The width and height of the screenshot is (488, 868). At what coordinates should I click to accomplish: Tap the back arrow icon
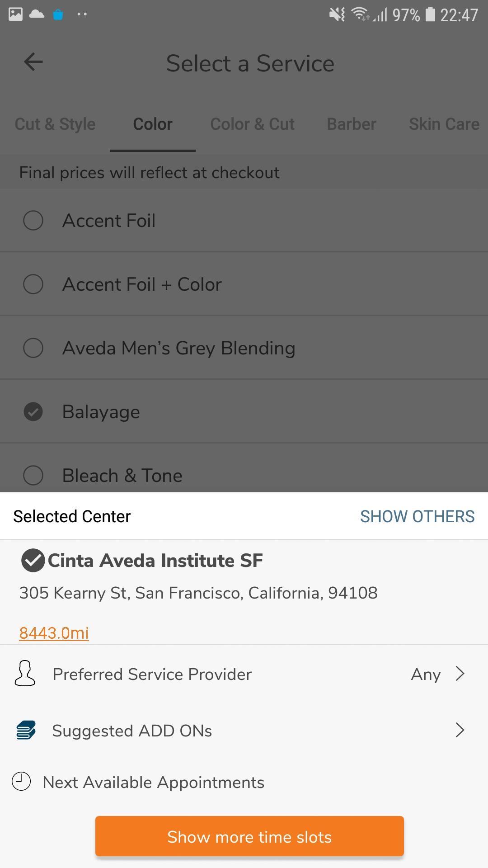(33, 62)
